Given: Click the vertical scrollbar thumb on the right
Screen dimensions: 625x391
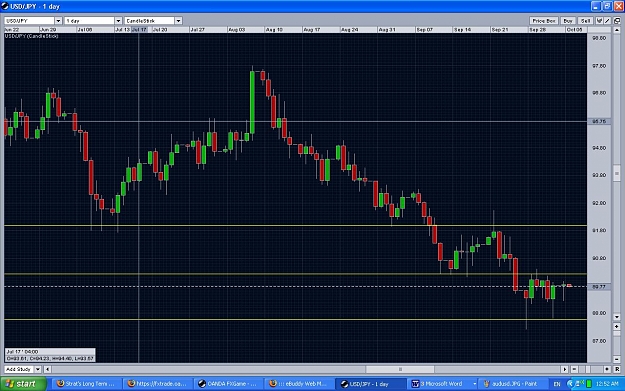Looking at the screenshot, I should tap(617, 173).
